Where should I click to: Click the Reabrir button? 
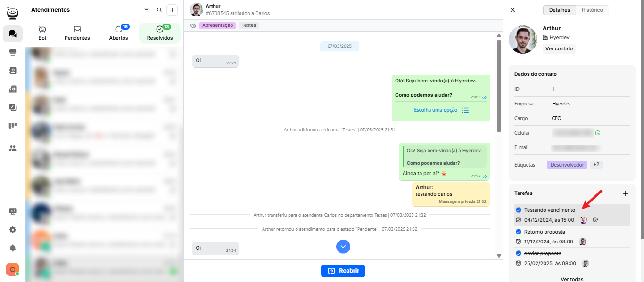pyautogui.click(x=343, y=271)
